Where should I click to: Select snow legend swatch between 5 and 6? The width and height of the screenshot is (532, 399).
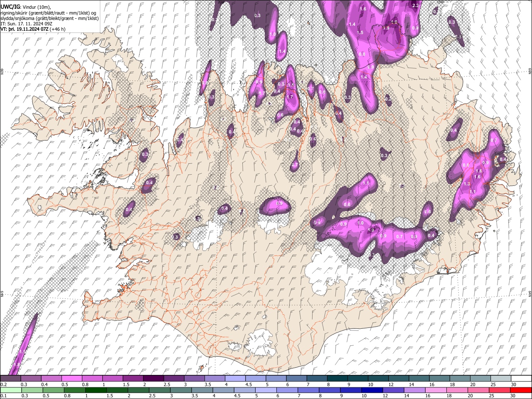point(276,378)
